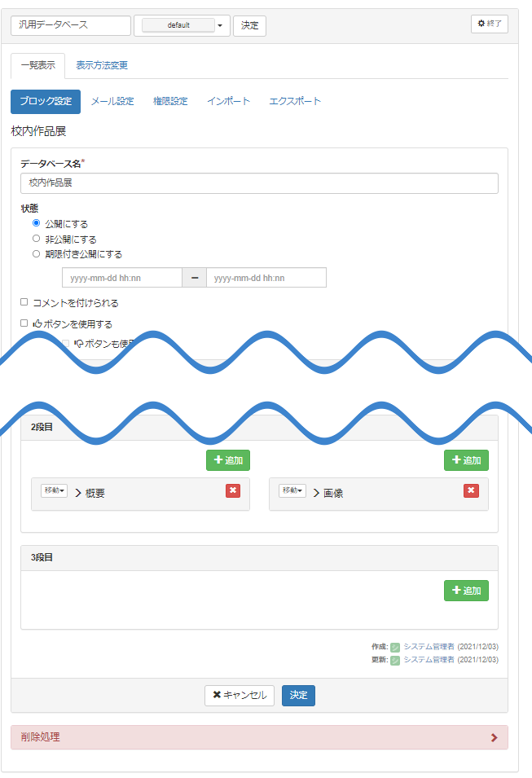Switch to 表示方法変更 tab

click(x=102, y=65)
